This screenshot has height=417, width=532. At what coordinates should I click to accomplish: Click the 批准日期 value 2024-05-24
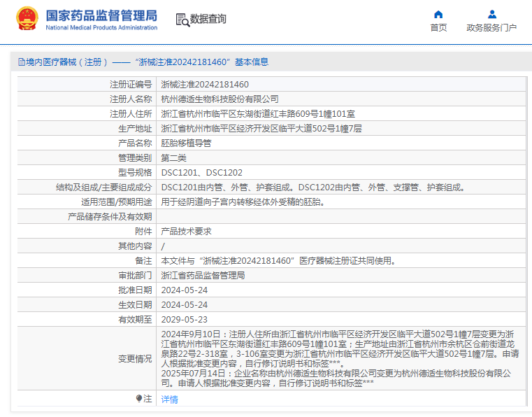[x=185, y=290]
